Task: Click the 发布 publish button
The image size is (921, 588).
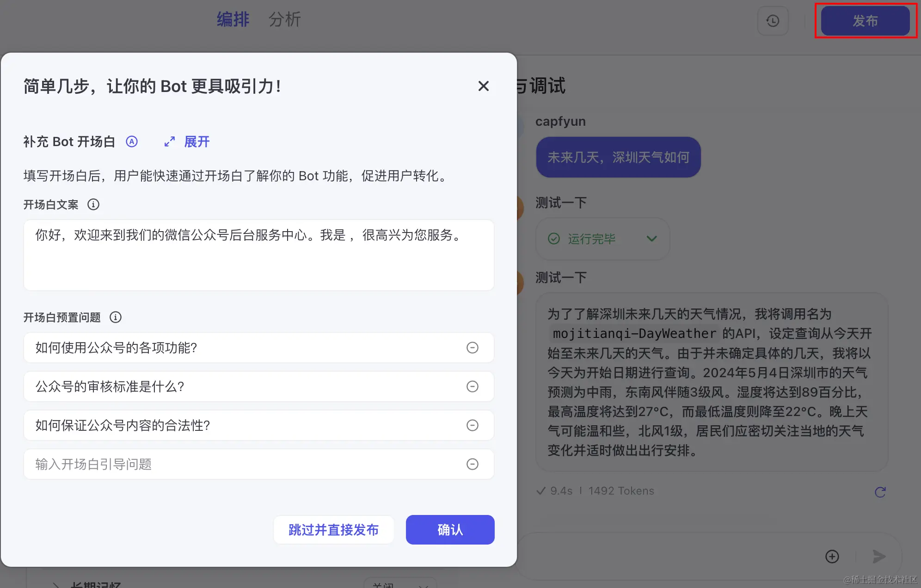Action: pyautogui.click(x=865, y=21)
